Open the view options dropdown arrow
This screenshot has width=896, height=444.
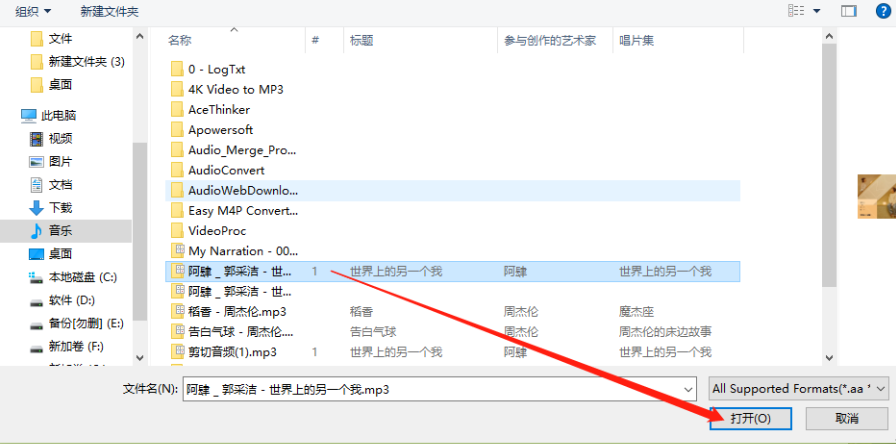[816, 11]
